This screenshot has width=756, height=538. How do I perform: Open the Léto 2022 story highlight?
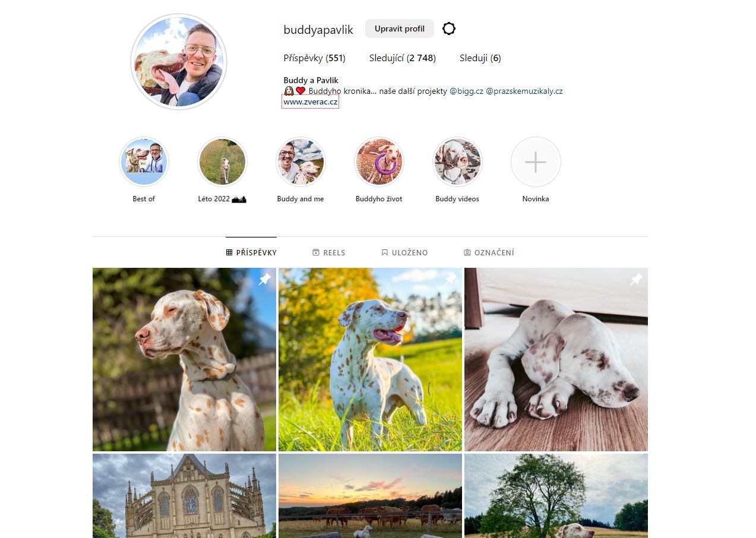(x=222, y=162)
